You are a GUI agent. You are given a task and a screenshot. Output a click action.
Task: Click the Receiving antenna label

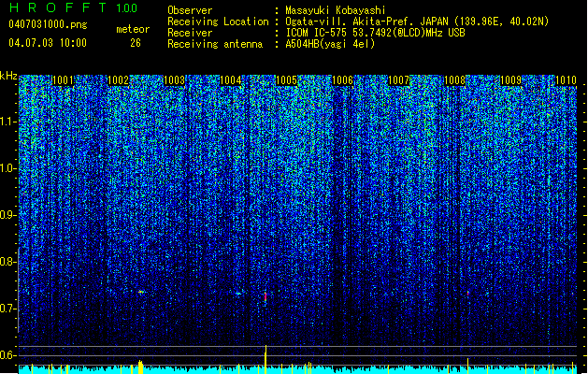[215, 44]
